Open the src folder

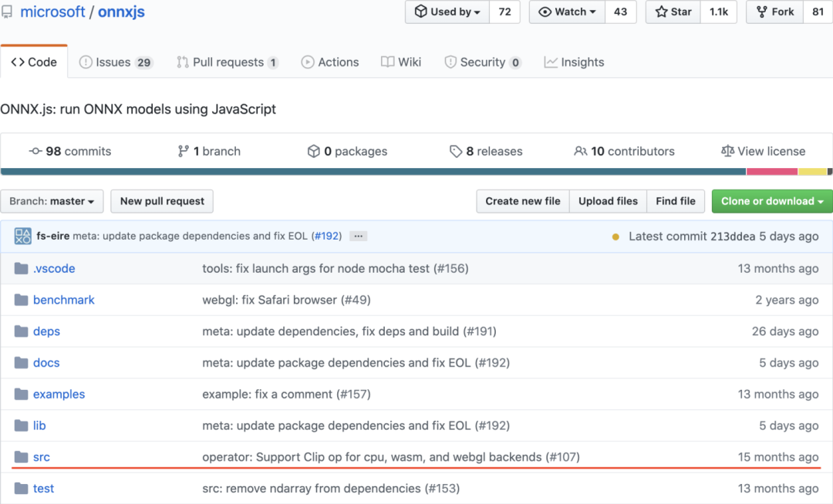click(x=42, y=457)
